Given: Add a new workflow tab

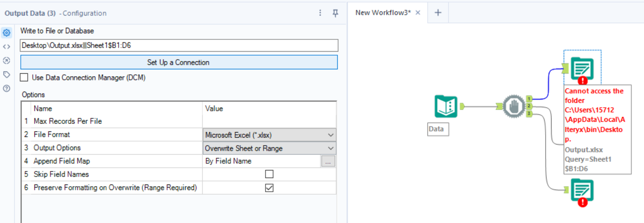Looking at the screenshot, I should [x=438, y=13].
